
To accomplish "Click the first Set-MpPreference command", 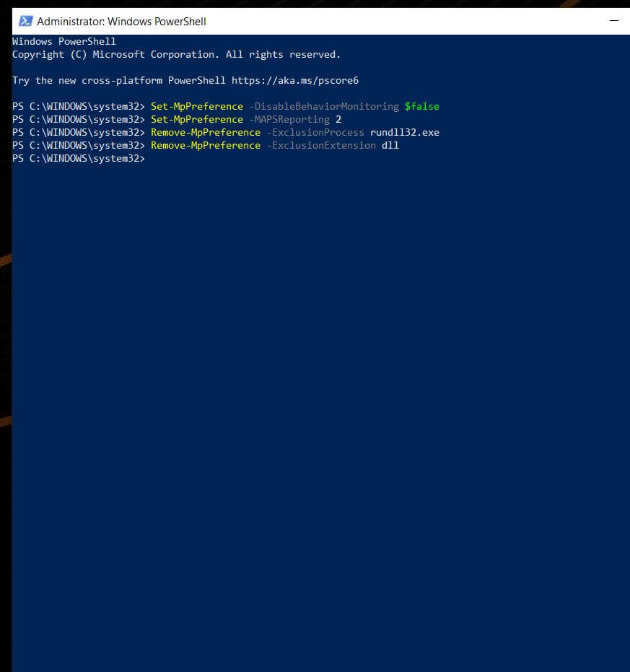I will click(196, 106).
